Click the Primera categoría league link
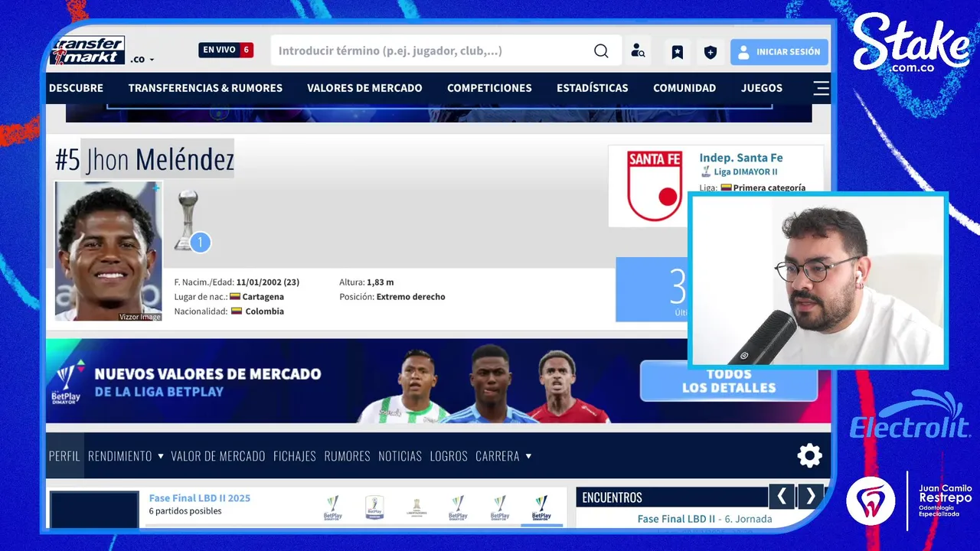980x551 pixels. pyautogui.click(x=769, y=187)
